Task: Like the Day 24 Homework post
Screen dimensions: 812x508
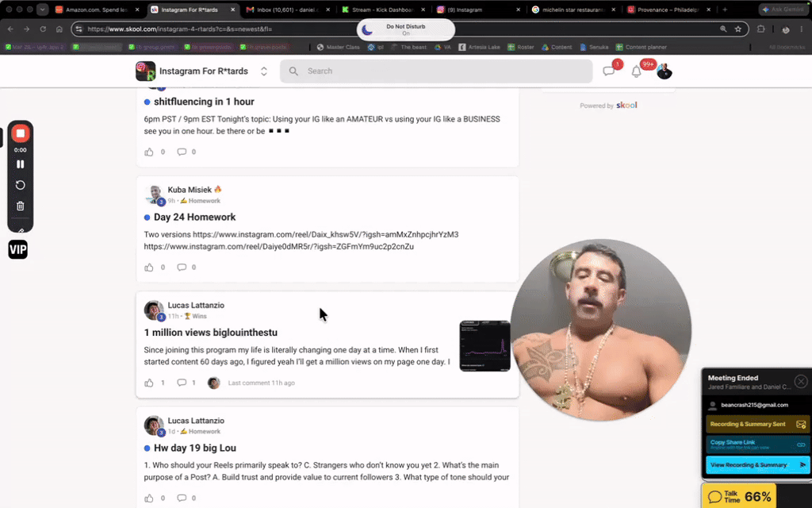Action: [149, 267]
